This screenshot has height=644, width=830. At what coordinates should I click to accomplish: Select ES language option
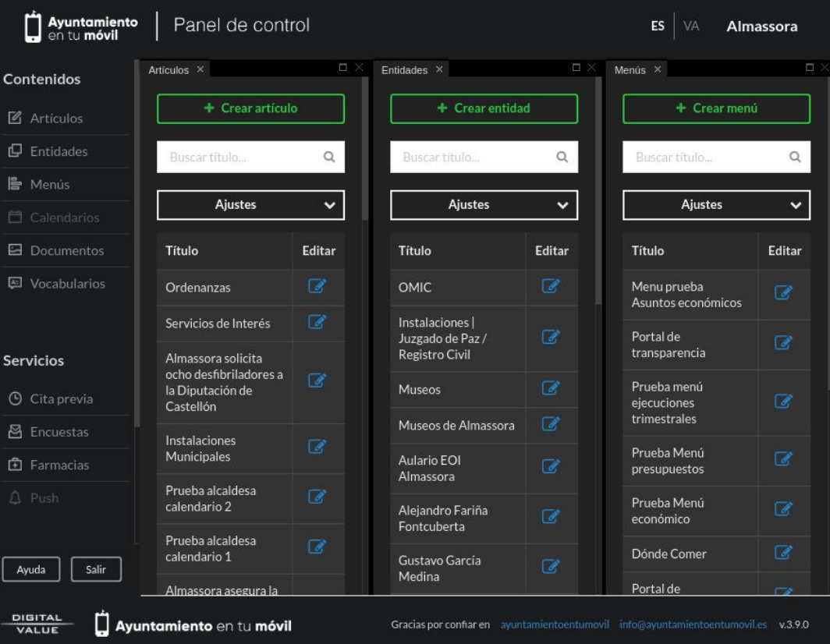pyautogui.click(x=658, y=27)
